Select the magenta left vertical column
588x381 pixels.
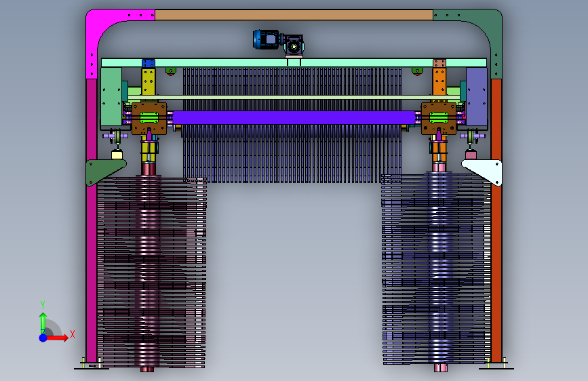coord(92,220)
